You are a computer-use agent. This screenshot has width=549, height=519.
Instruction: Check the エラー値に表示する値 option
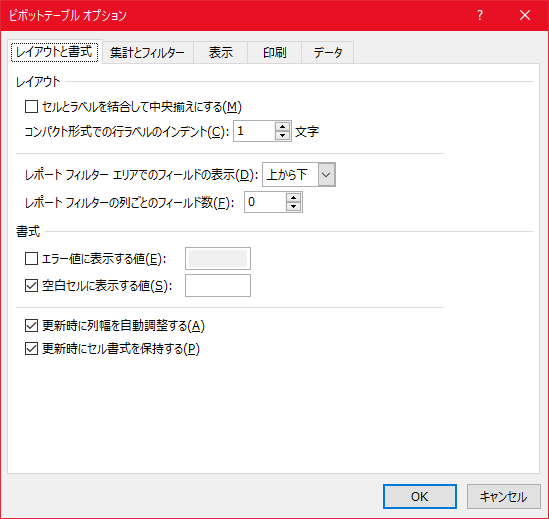[x=32, y=259]
